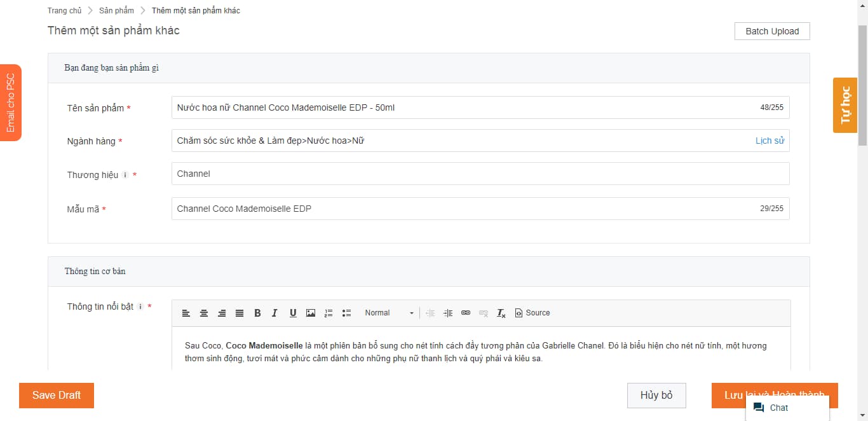This screenshot has width=868, height=421.
Task: Open the Normal paragraph format dropdown
Action: pyautogui.click(x=389, y=313)
